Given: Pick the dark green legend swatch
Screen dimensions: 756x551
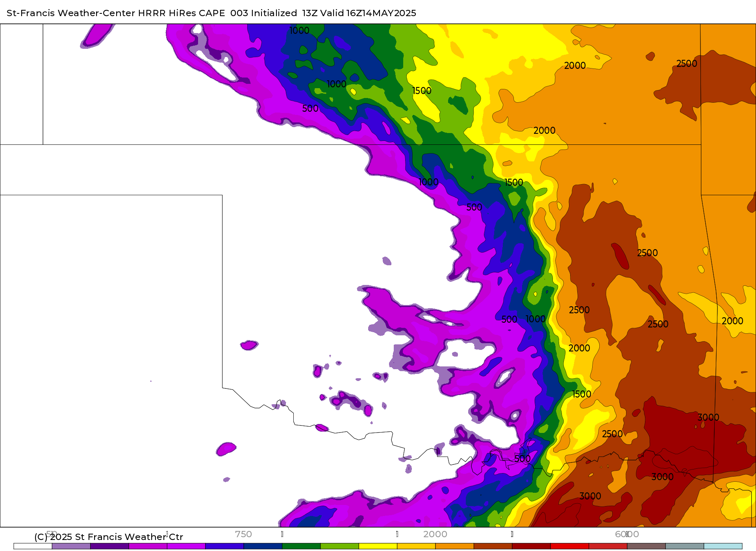Looking at the screenshot, I should click(301, 546).
